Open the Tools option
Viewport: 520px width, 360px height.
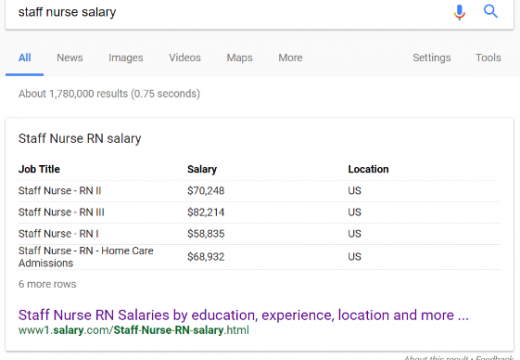(x=488, y=58)
